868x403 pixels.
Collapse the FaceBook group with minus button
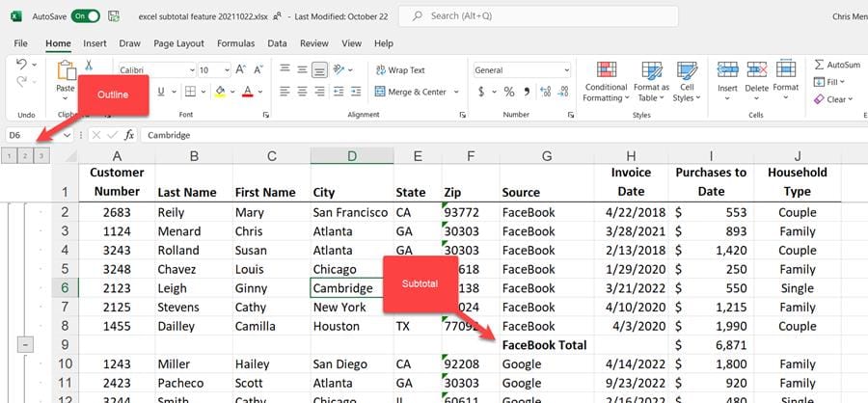click(x=25, y=345)
